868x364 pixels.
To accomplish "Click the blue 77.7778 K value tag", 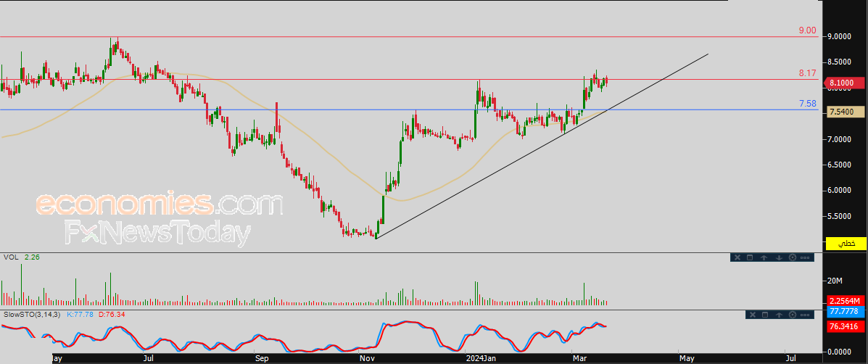I will (x=846, y=312).
